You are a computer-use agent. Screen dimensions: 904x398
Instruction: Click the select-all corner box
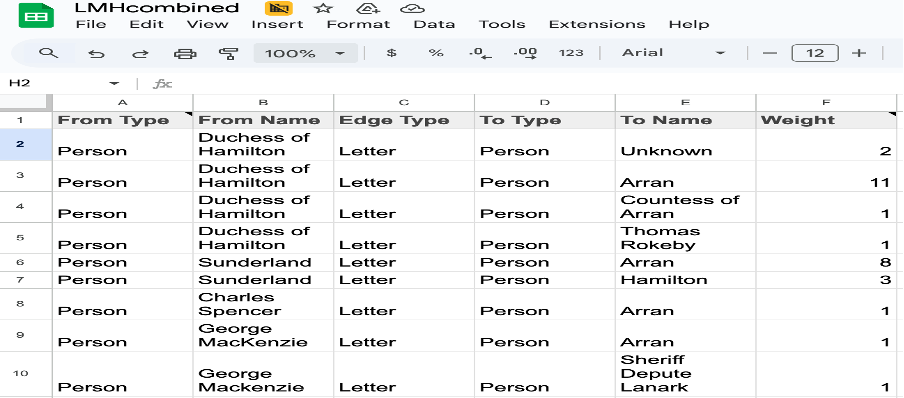26,103
